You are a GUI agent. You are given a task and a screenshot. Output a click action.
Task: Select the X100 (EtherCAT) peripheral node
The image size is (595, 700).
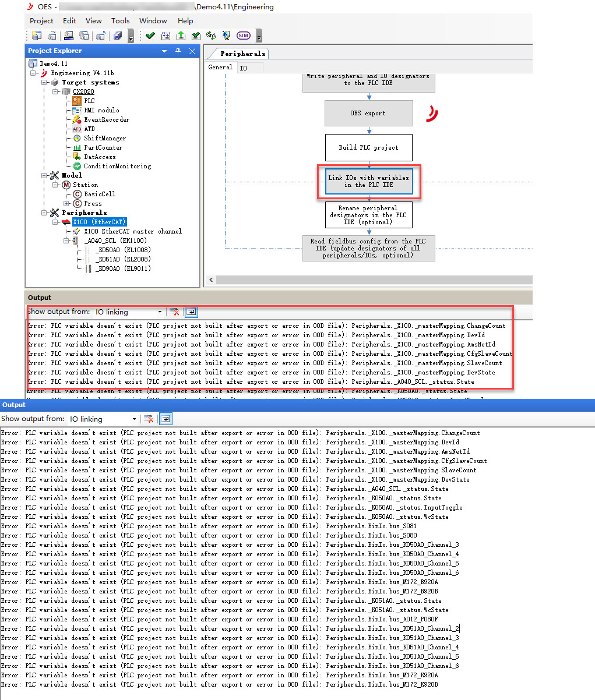tap(98, 222)
